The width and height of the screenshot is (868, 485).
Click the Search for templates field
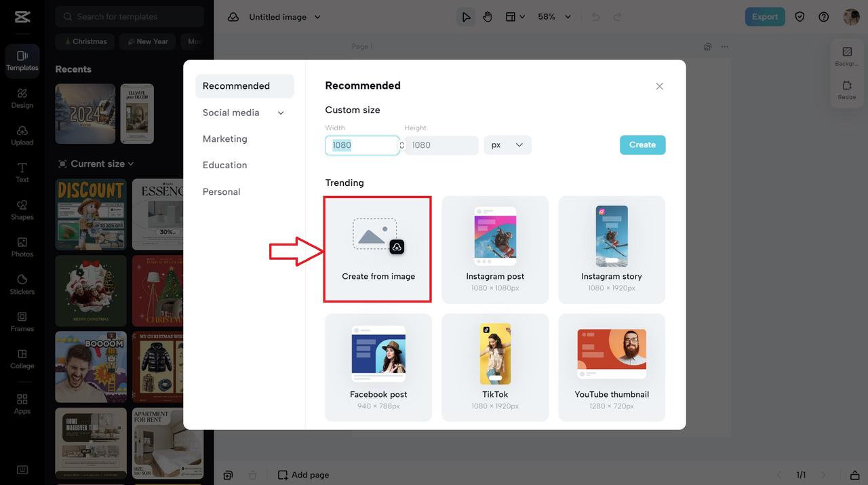(130, 16)
